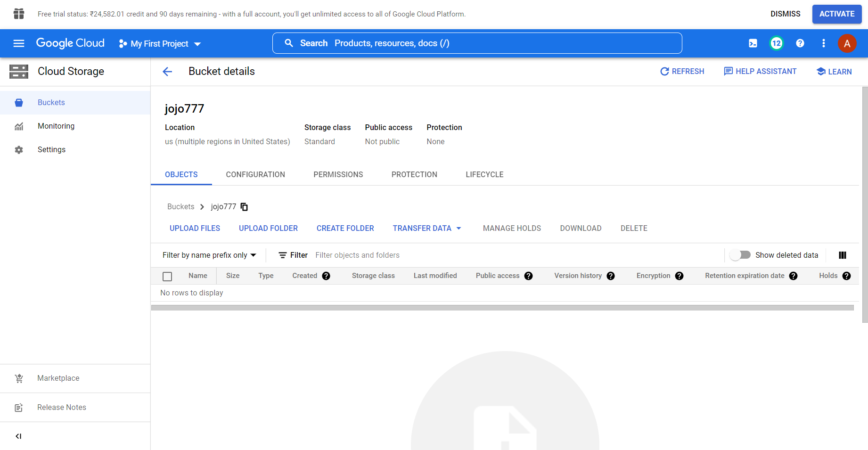Click the Monitoring chart icon

[19, 126]
